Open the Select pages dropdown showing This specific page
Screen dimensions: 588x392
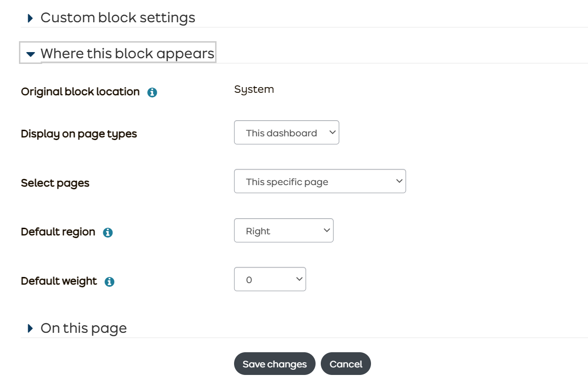pyautogui.click(x=320, y=181)
